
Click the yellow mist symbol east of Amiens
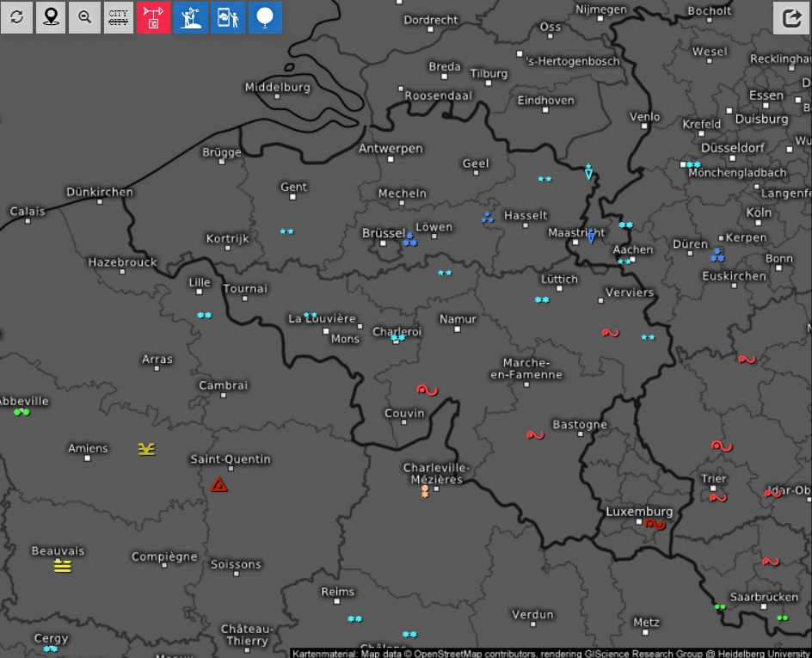(147, 449)
